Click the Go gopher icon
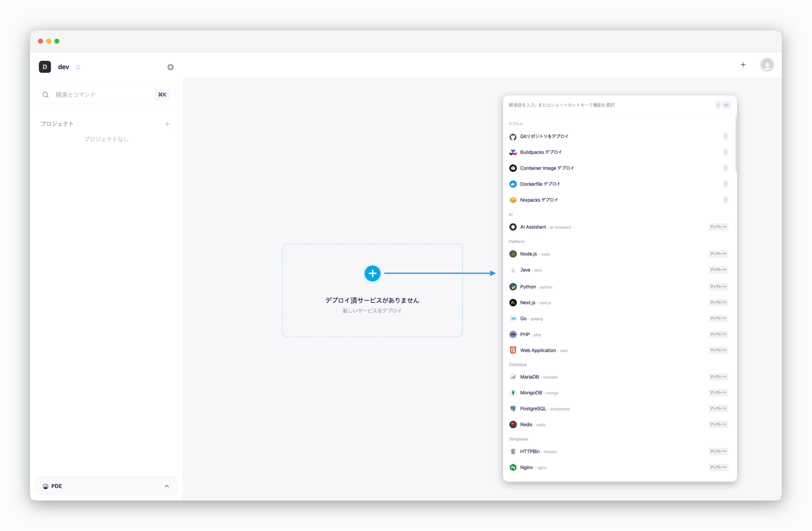The image size is (812, 531). pyautogui.click(x=513, y=319)
